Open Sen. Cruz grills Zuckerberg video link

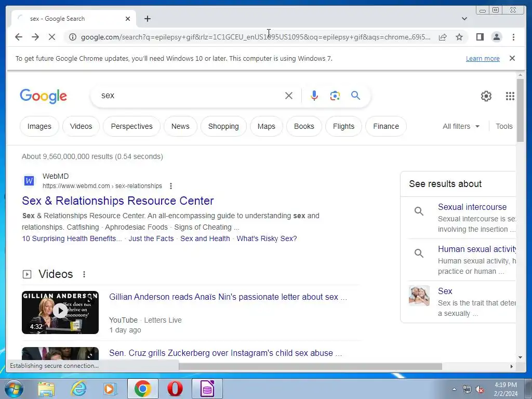point(225,353)
